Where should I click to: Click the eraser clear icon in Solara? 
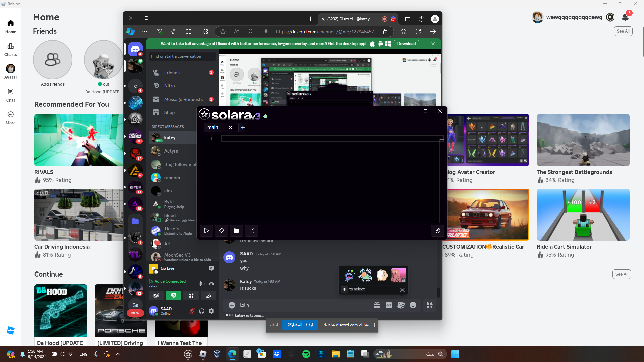click(x=221, y=231)
